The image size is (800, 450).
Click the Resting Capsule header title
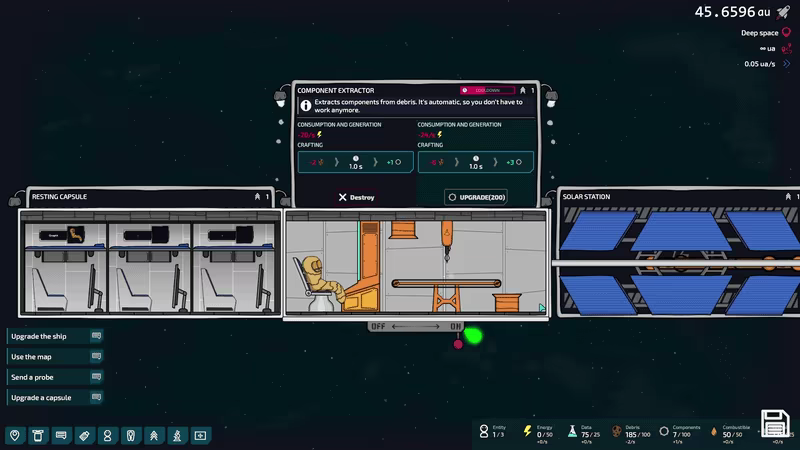tap(59, 196)
